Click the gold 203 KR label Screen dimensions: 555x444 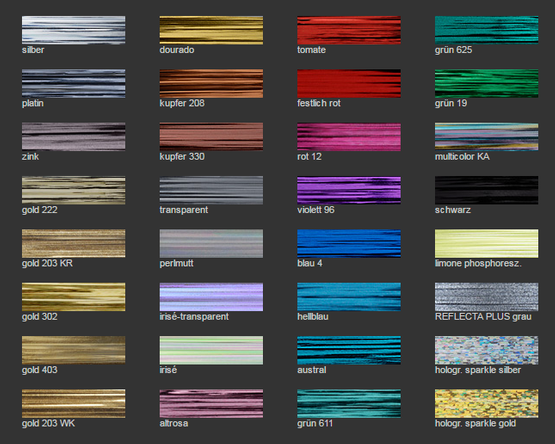point(47,263)
